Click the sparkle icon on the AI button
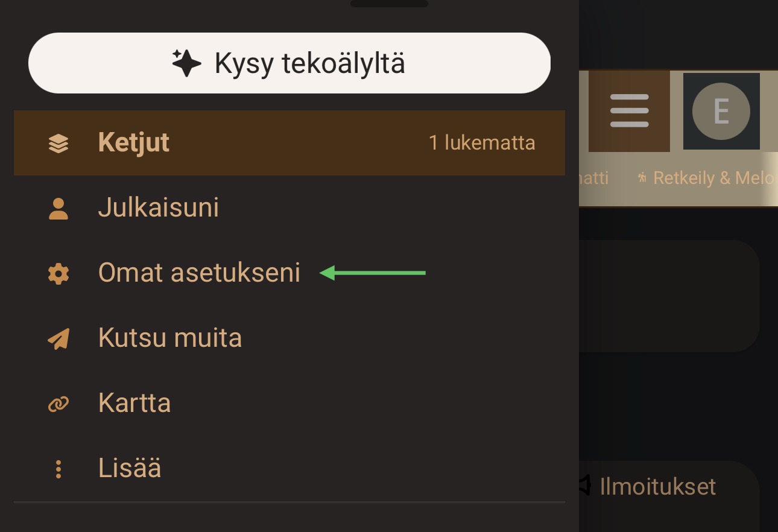 pos(186,63)
